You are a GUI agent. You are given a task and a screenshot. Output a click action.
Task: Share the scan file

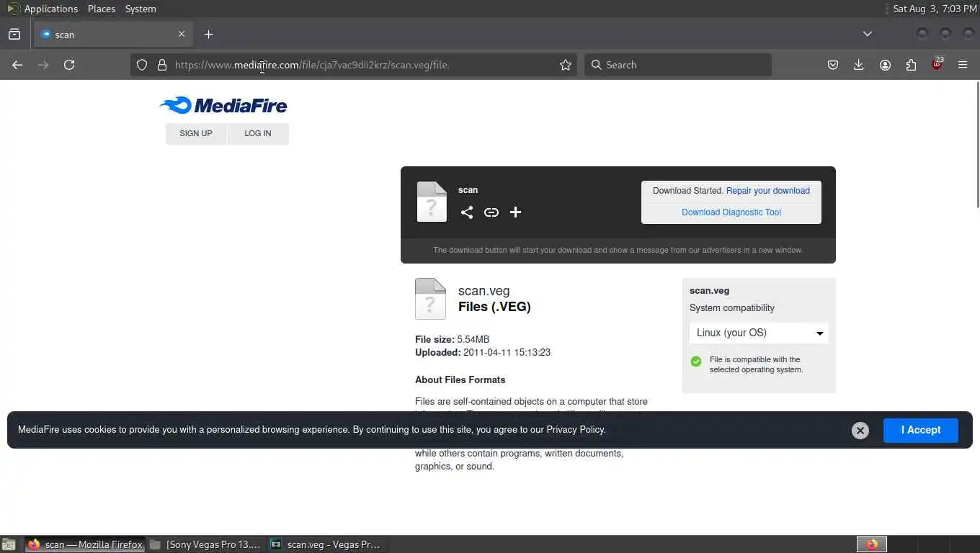tap(467, 212)
